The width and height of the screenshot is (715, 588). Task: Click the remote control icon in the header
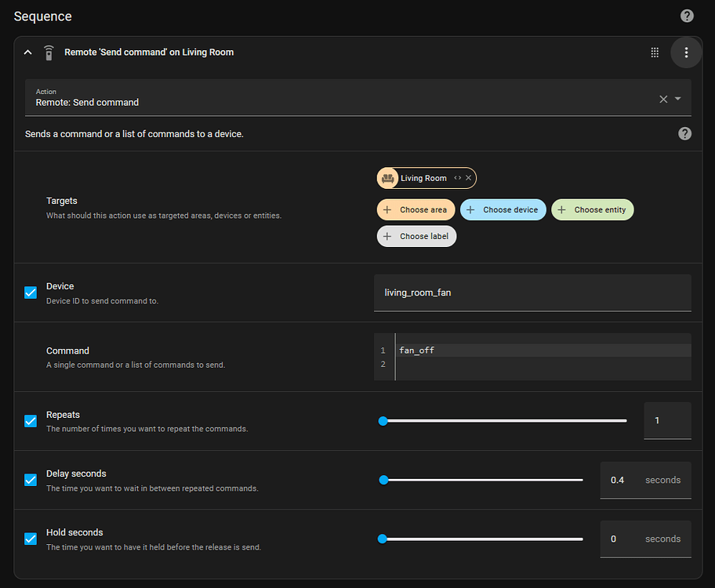[x=49, y=52]
